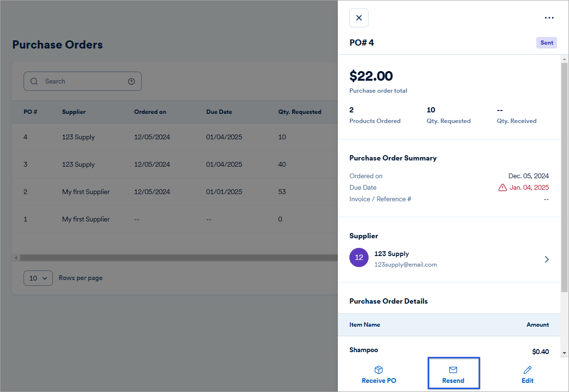Click the Sent status badge
Screen dimensions: 569x392
pyautogui.click(x=546, y=43)
